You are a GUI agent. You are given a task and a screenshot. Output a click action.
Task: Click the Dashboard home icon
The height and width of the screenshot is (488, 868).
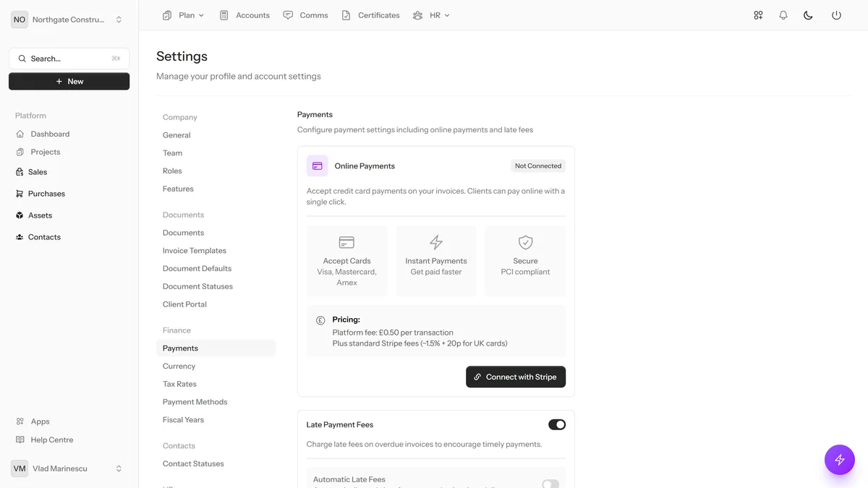pyautogui.click(x=20, y=134)
